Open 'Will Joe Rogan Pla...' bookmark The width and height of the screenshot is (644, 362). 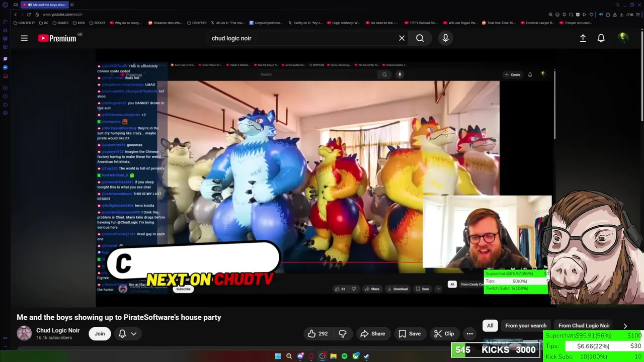pos(460,23)
